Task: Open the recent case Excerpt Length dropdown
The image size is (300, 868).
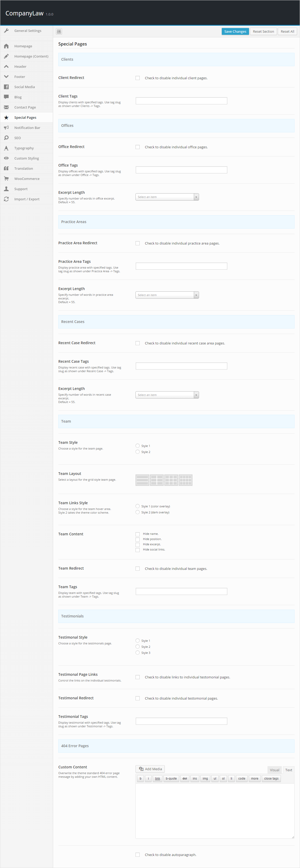Action: coord(167,395)
